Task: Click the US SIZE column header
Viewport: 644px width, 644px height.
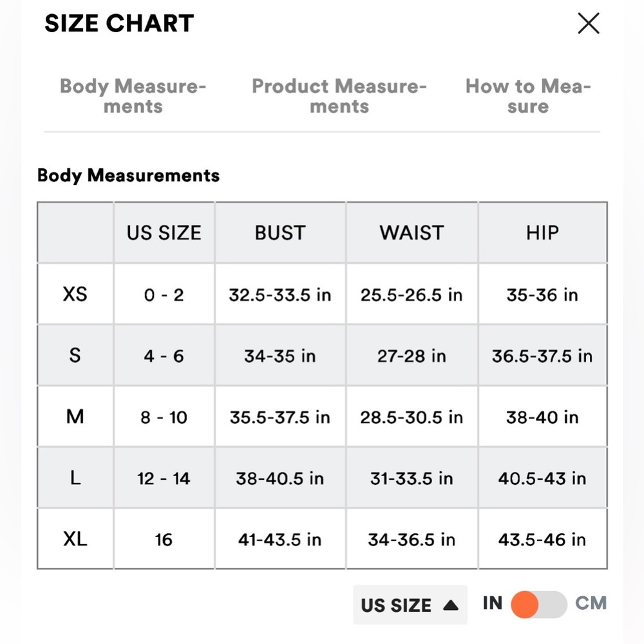Action: click(164, 232)
